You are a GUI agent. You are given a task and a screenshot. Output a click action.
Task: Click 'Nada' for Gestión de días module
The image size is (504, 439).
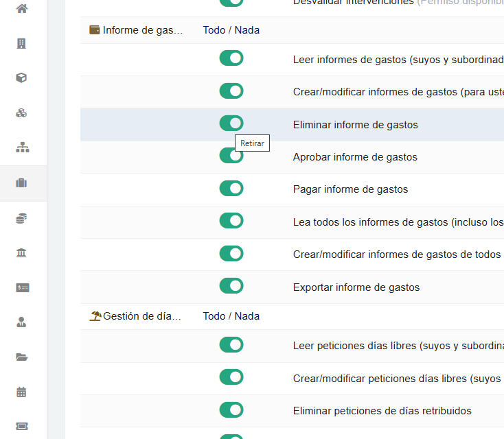click(247, 316)
